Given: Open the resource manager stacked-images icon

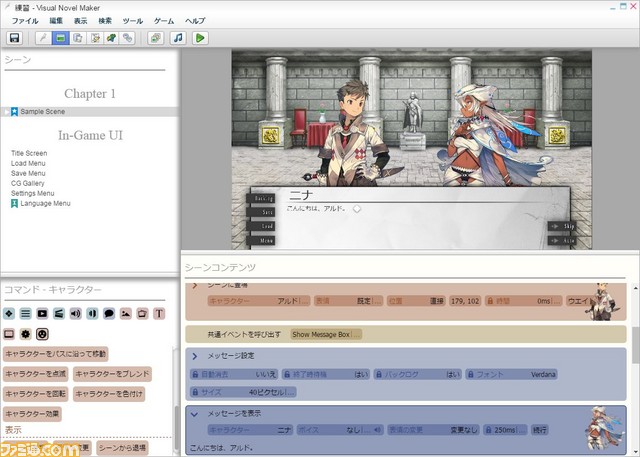Looking at the screenshot, I should (156, 38).
